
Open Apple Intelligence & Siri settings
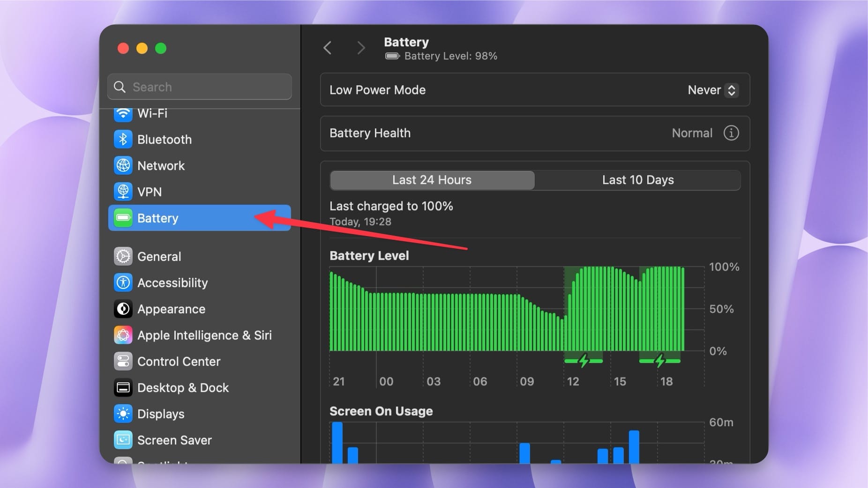point(204,335)
